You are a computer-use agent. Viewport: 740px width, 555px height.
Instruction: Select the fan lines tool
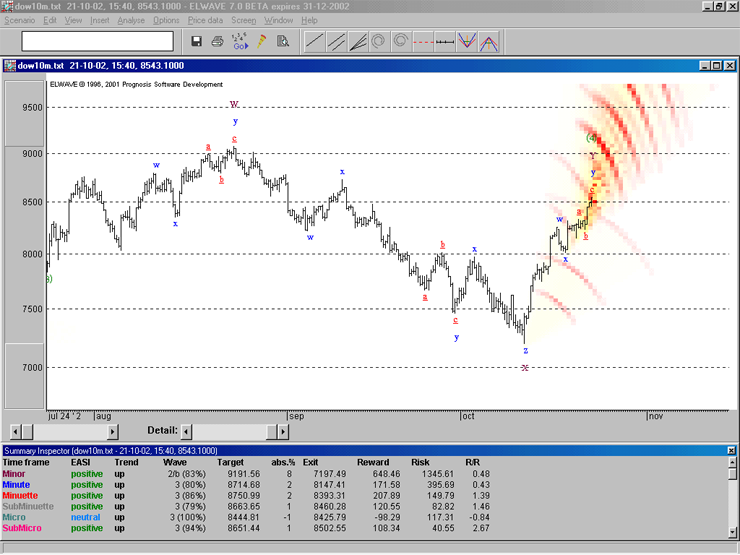pyautogui.click(x=358, y=41)
